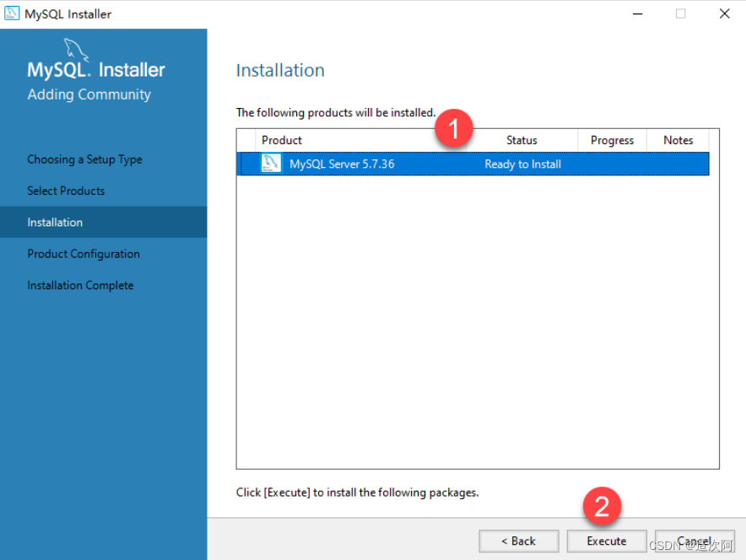Viewport: 746px width, 560px height.
Task: Select the MySQL Server 5.7.36 product icon
Action: pos(271,164)
